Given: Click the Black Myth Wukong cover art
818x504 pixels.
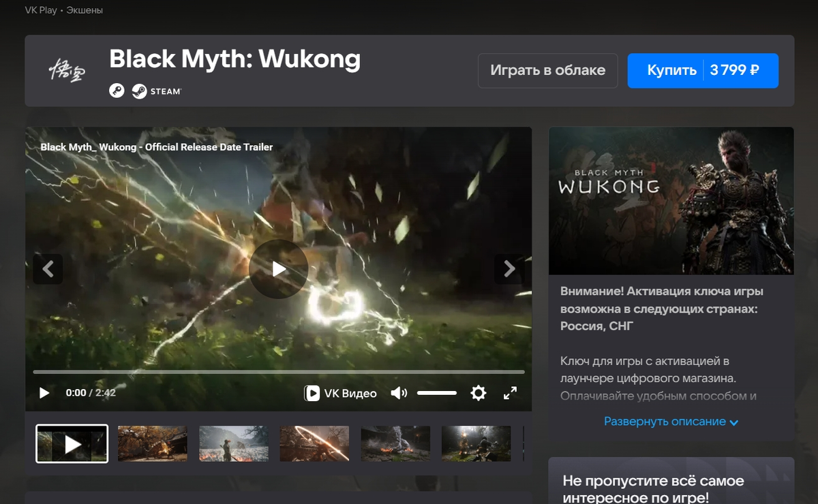Looking at the screenshot, I should click(x=671, y=201).
